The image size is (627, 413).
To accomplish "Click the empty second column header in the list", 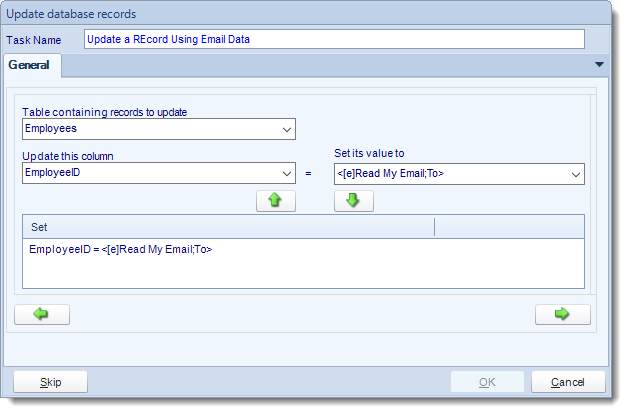I will 509,227.
